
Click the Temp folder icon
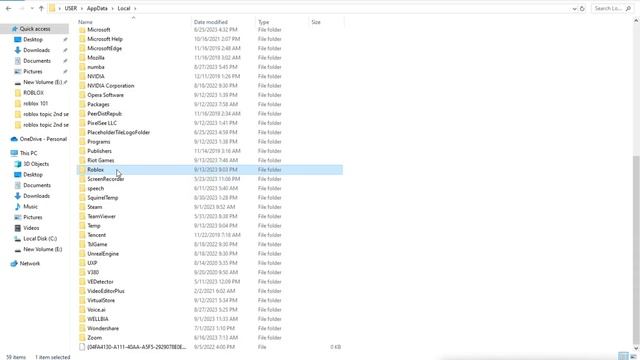tap(82, 226)
